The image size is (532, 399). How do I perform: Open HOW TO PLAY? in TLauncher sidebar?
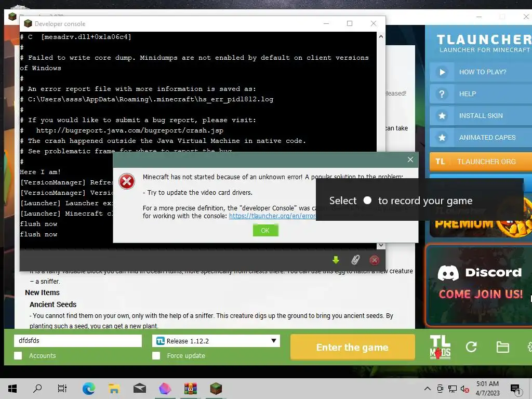point(481,72)
